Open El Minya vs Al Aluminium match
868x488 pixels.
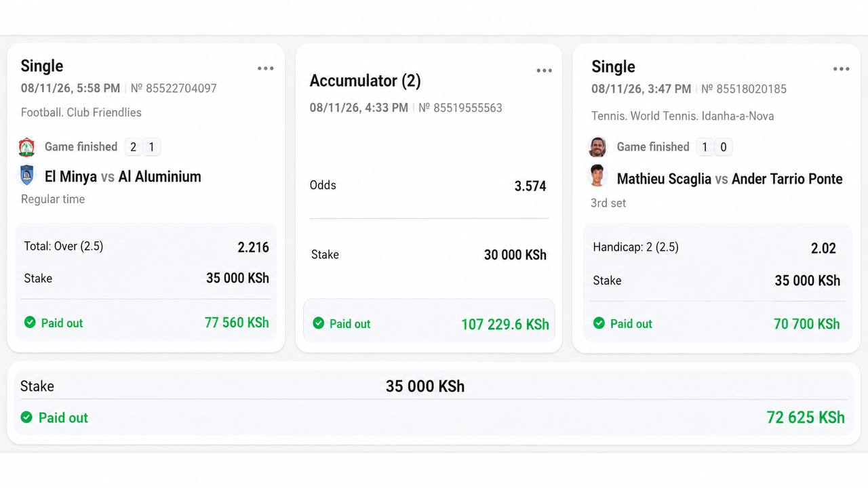coord(123,177)
